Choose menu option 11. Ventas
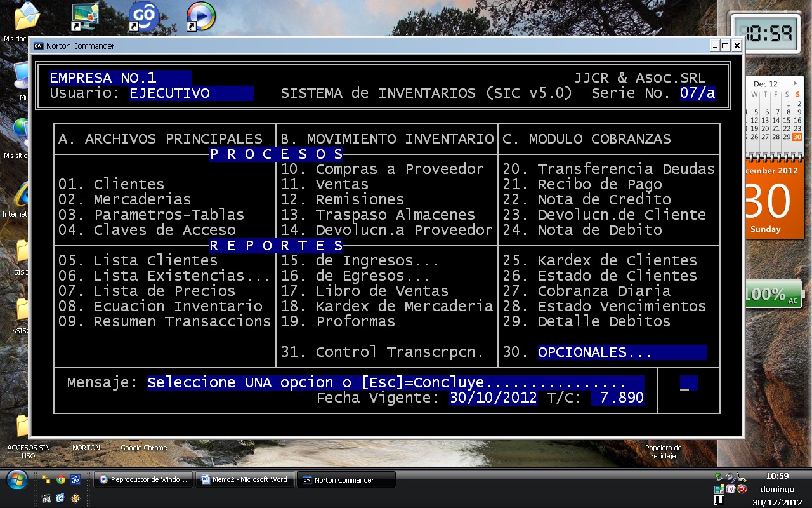This screenshot has height=508, width=812. click(x=324, y=184)
